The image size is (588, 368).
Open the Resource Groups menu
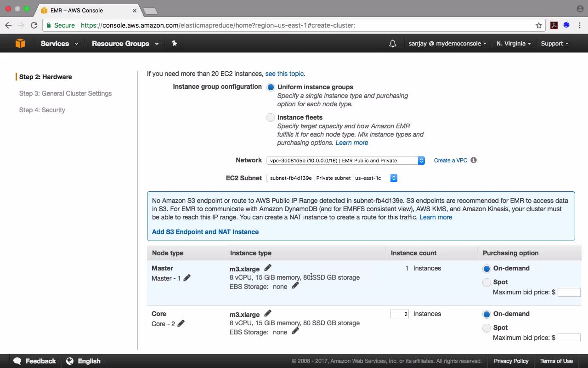point(125,44)
